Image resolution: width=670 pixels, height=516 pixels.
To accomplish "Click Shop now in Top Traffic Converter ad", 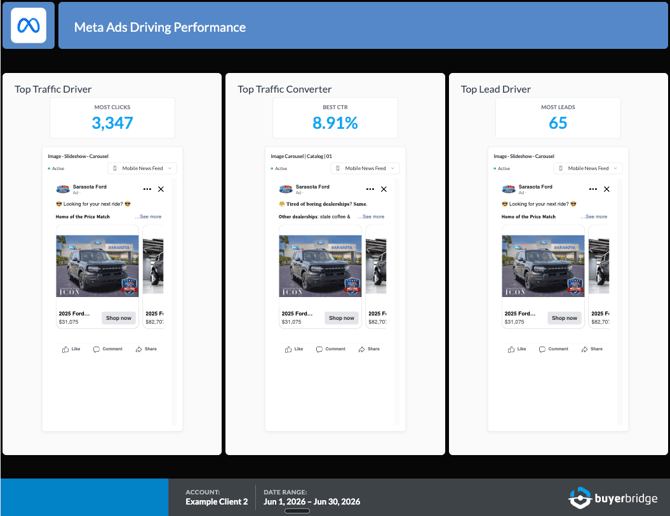I will coord(341,318).
